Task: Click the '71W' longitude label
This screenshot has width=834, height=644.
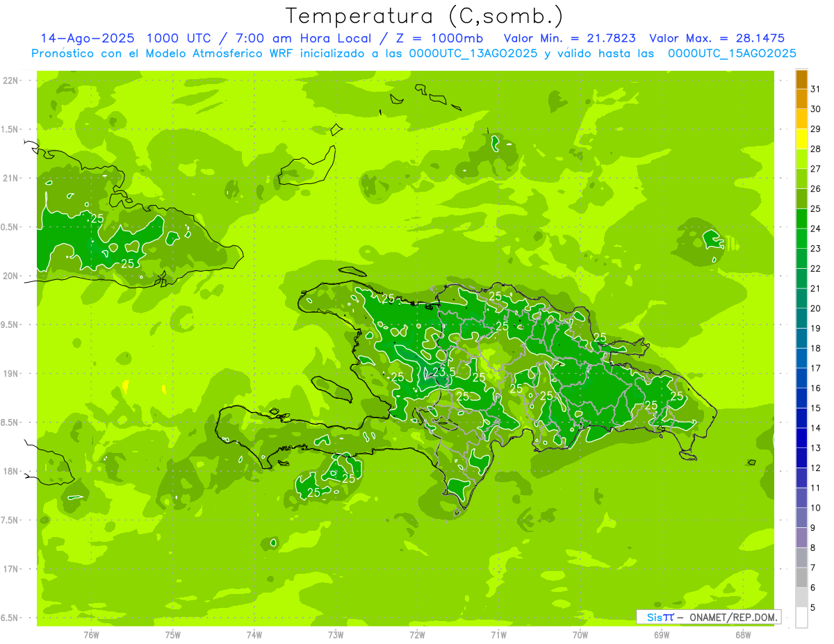Action: [x=498, y=634]
